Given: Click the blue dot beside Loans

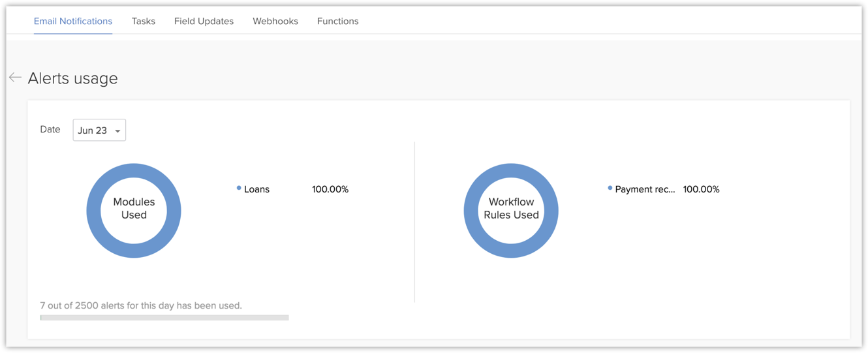Looking at the screenshot, I should (x=239, y=188).
